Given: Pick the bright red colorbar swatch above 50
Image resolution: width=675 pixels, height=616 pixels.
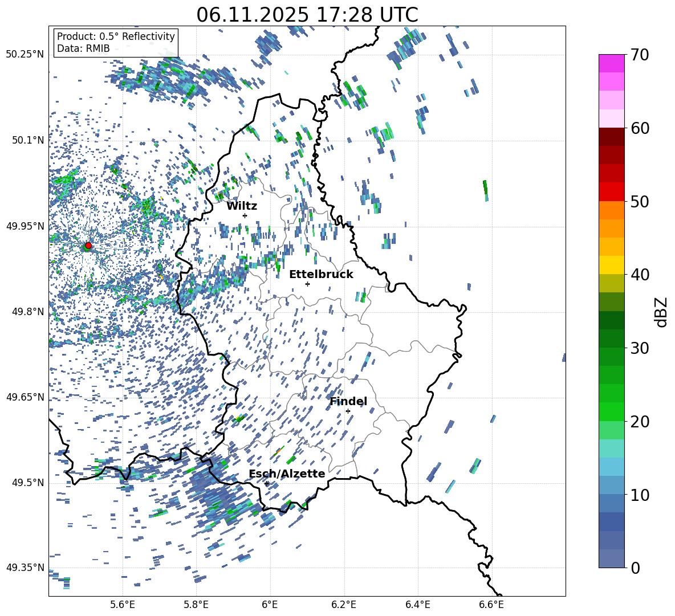Looking at the screenshot, I should [612, 191].
